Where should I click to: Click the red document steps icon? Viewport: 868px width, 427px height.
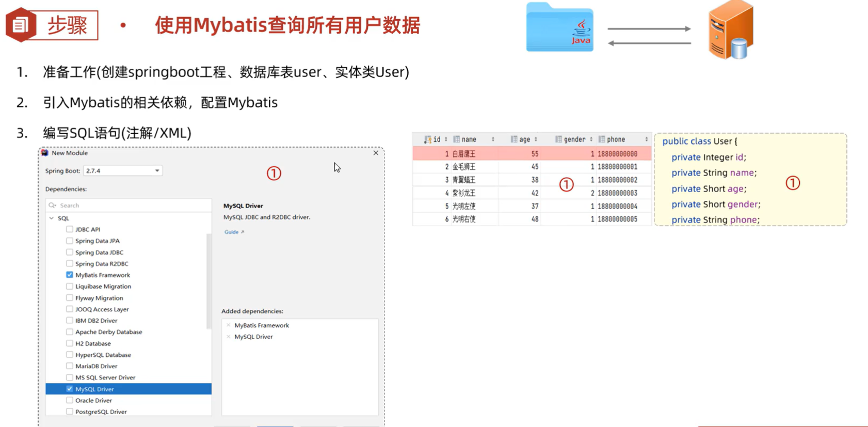tap(21, 25)
